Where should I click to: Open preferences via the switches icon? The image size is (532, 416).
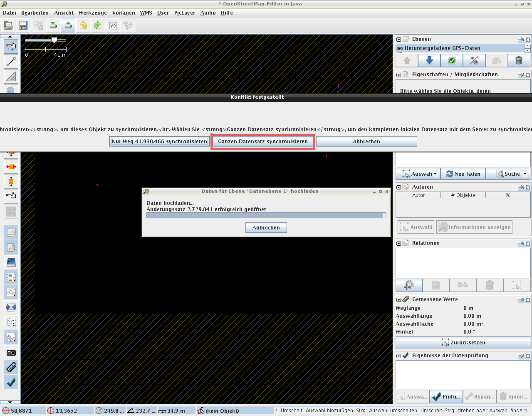113,25
